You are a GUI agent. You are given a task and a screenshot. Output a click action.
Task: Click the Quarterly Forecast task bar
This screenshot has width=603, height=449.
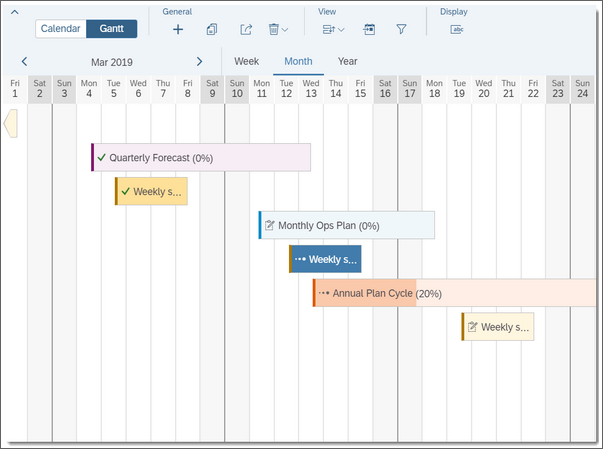200,158
